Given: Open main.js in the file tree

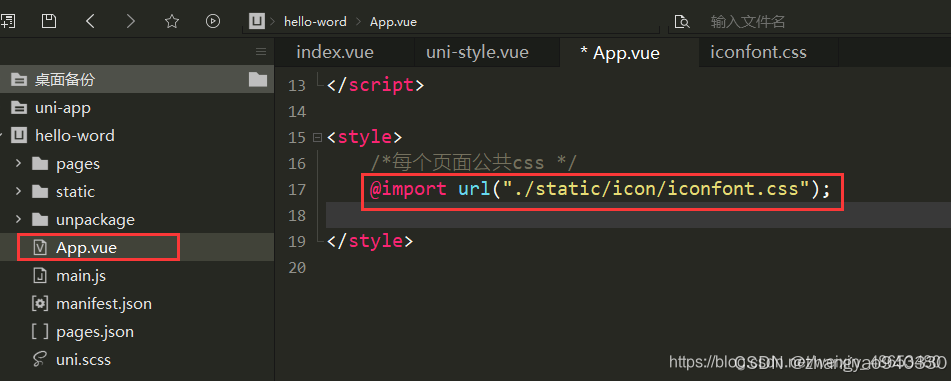Looking at the screenshot, I should [x=81, y=276].
